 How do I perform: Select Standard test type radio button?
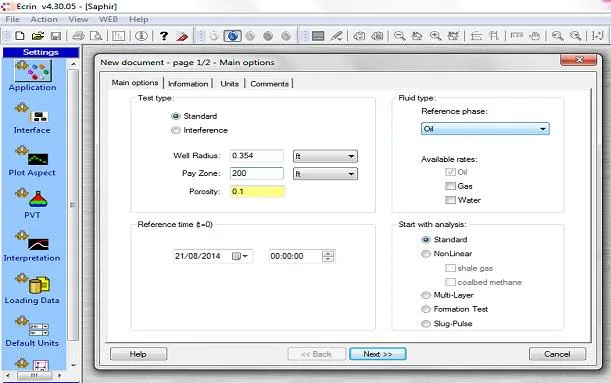click(176, 116)
